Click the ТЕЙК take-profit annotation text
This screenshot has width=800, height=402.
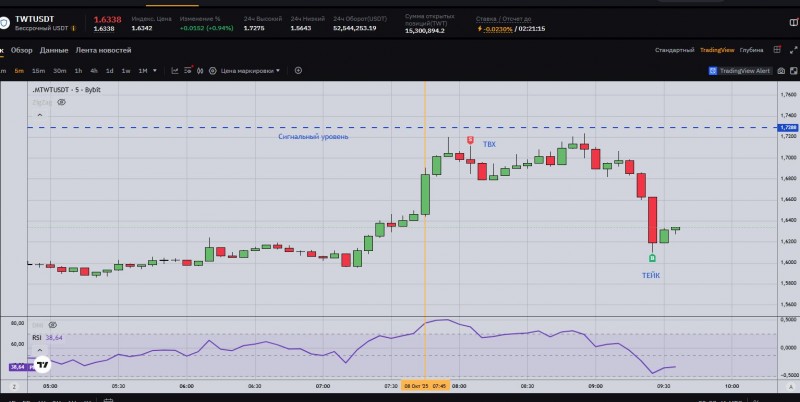[651, 275]
